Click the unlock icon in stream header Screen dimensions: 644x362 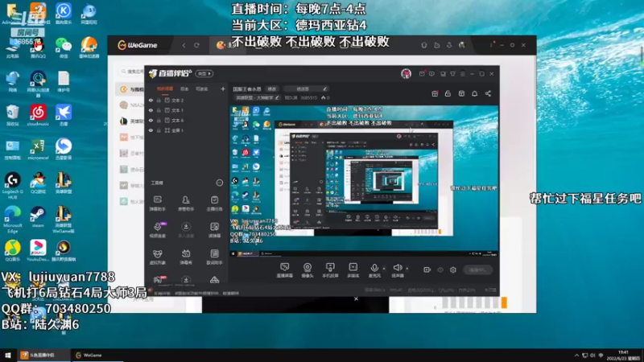pos(448,93)
